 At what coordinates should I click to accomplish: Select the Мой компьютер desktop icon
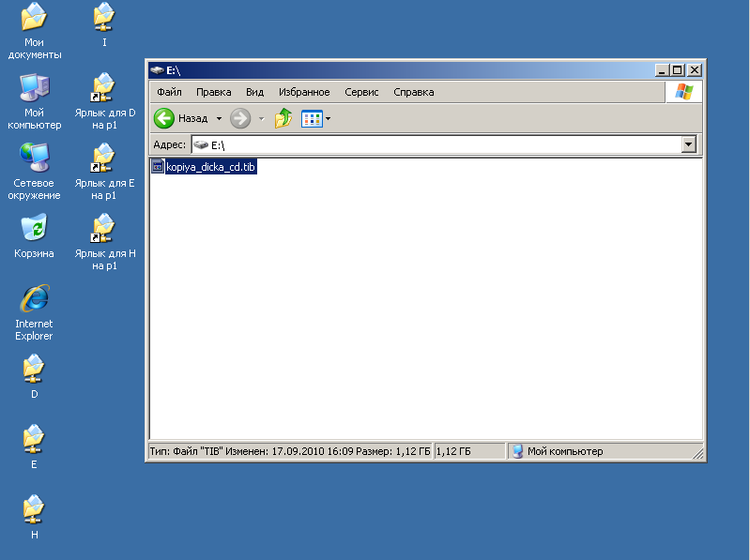tap(34, 88)
